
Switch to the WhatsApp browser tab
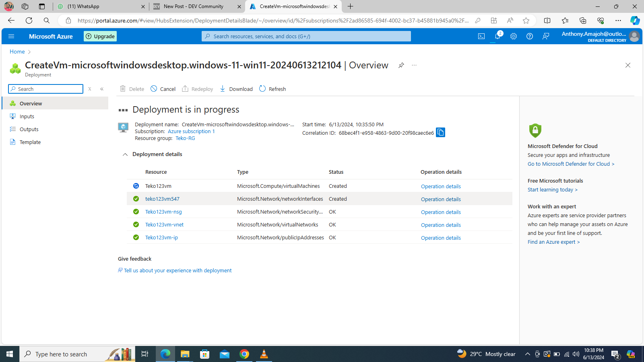click(x=100, y=6)
